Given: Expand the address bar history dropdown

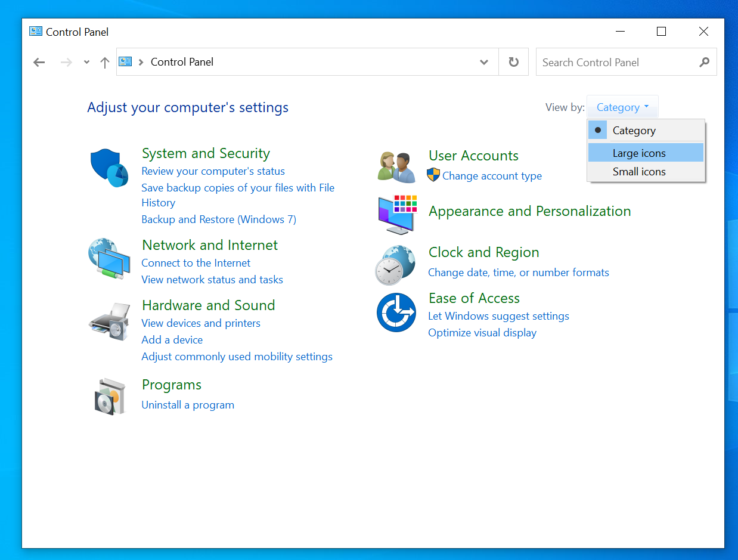Looking at the screenshot, I should pyautogui.click(x=484, y=61).
